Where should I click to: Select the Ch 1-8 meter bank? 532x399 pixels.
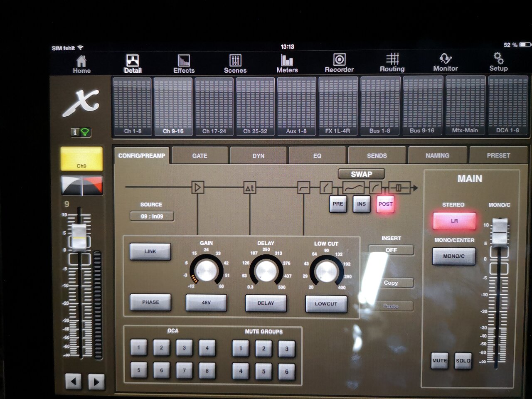tap(133, 107)
